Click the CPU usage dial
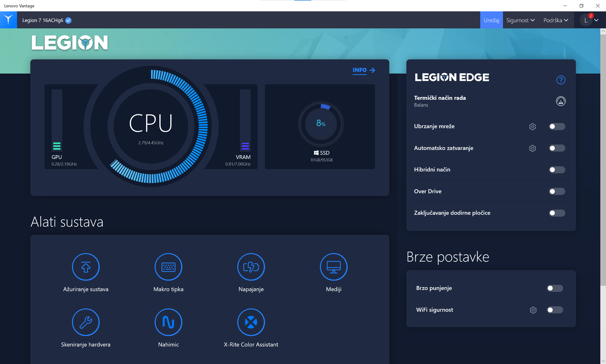606x364 pixels. tap(151, 126)
